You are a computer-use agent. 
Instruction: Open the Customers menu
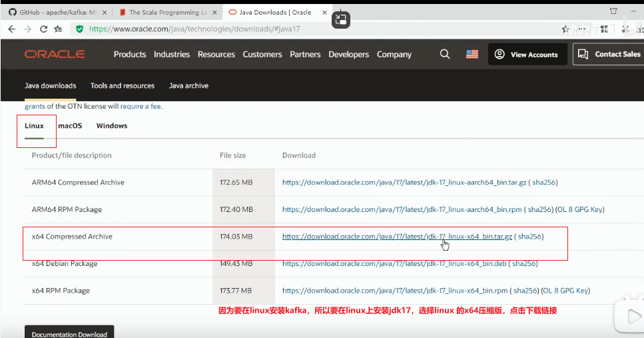[262, 54]
